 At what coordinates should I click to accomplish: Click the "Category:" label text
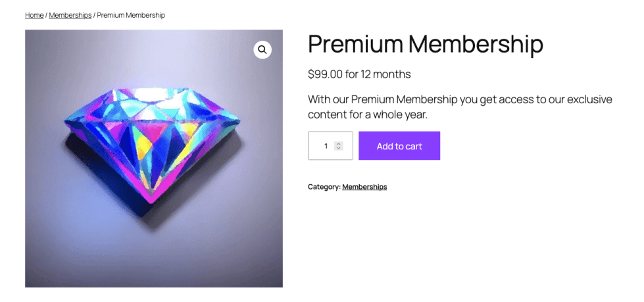pos(324,187)
